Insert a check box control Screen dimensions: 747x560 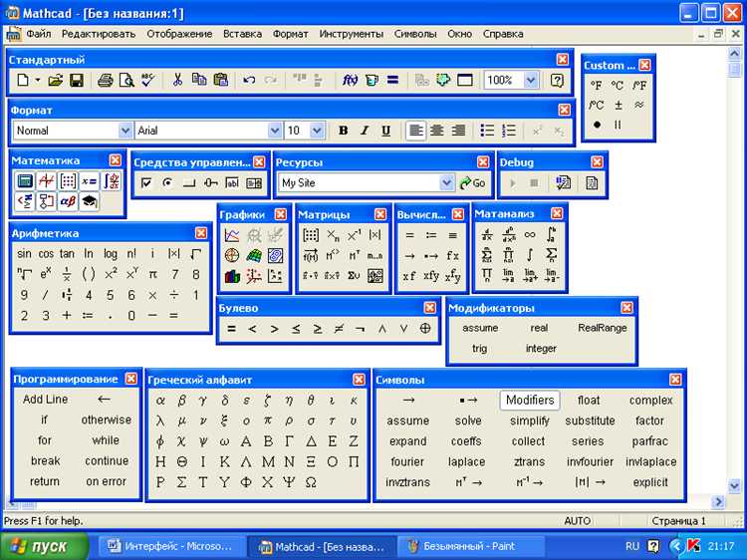click(x=146, y=183)
